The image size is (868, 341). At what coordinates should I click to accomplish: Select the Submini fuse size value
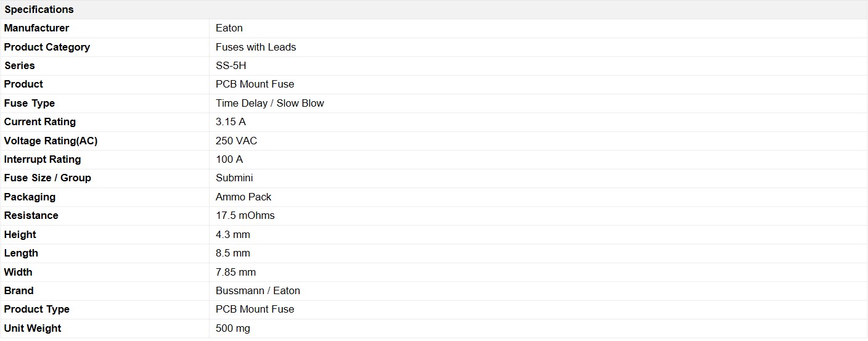[234, 178]
